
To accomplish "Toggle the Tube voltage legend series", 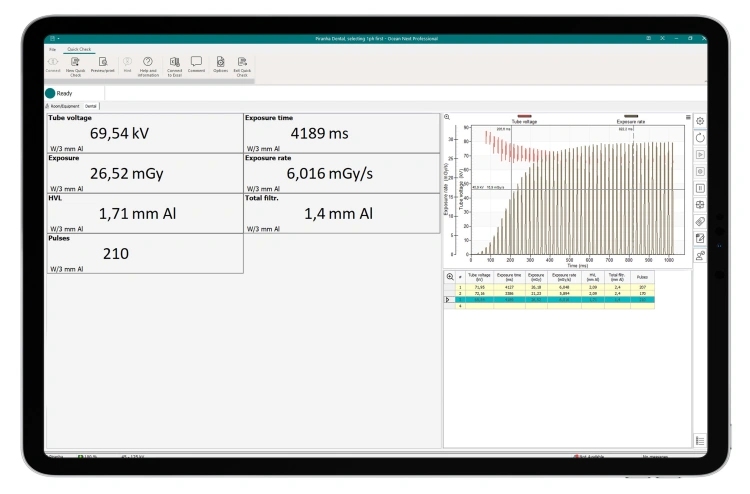I will tap(524, 119).
